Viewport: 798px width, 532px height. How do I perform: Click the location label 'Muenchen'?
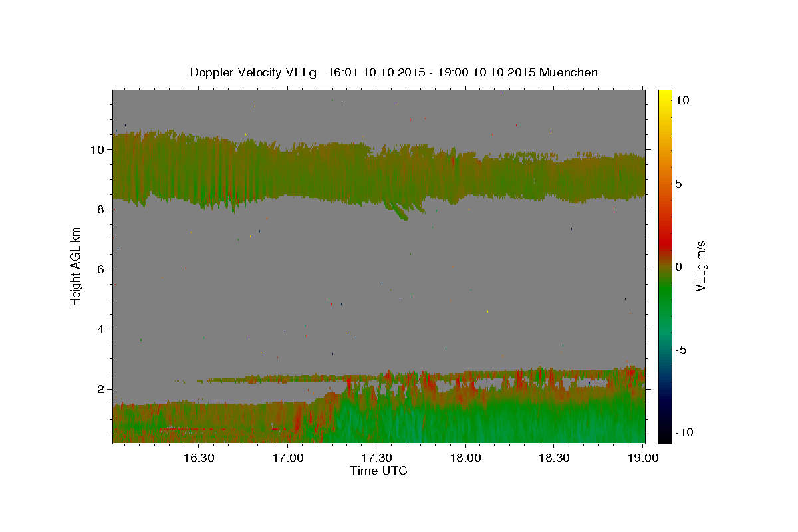coord(569,72)
